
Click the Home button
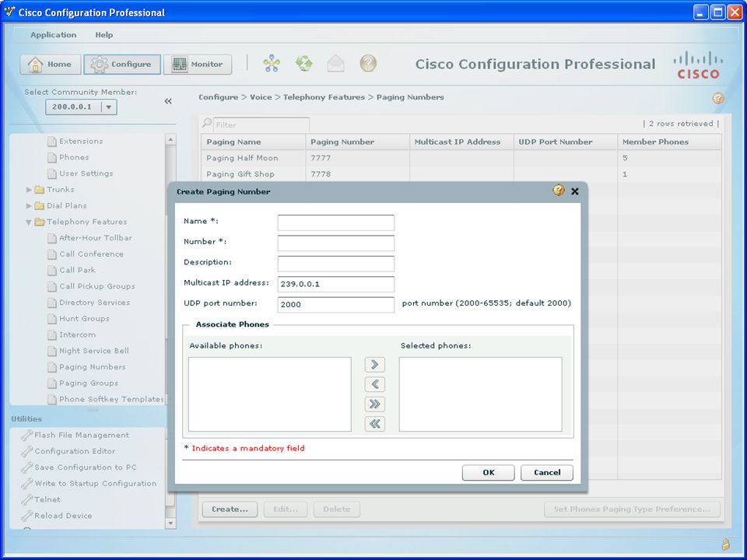pyautogui.click(x=51, y=65)
